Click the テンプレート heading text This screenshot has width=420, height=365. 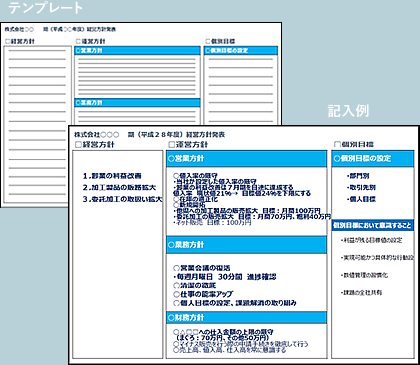point(45,8)
